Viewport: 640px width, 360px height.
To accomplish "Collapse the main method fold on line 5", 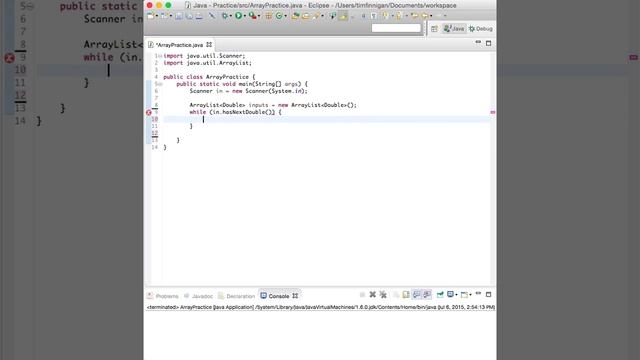I will coord(160,84).
